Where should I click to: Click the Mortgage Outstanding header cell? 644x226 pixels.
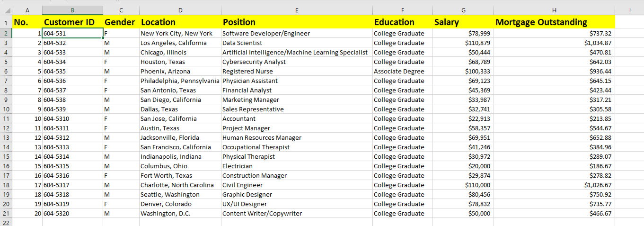pyautogui.click(x=541, y=22)
